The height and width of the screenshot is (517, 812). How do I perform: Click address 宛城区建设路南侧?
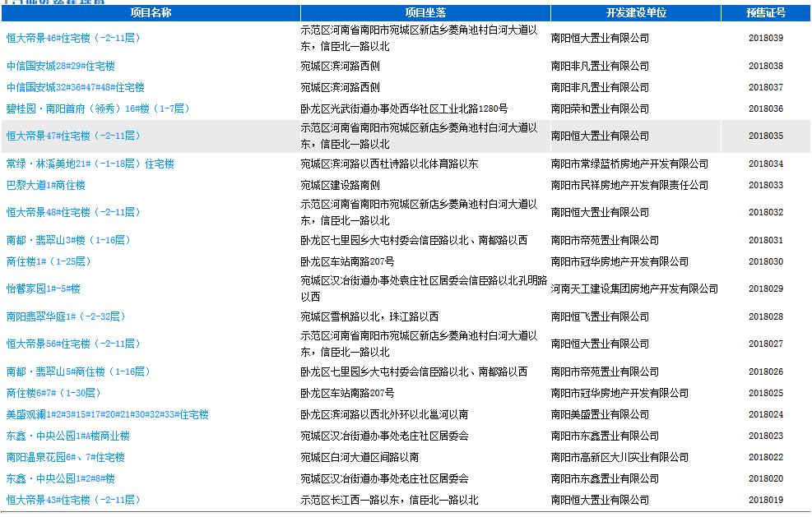pos(341,185)
